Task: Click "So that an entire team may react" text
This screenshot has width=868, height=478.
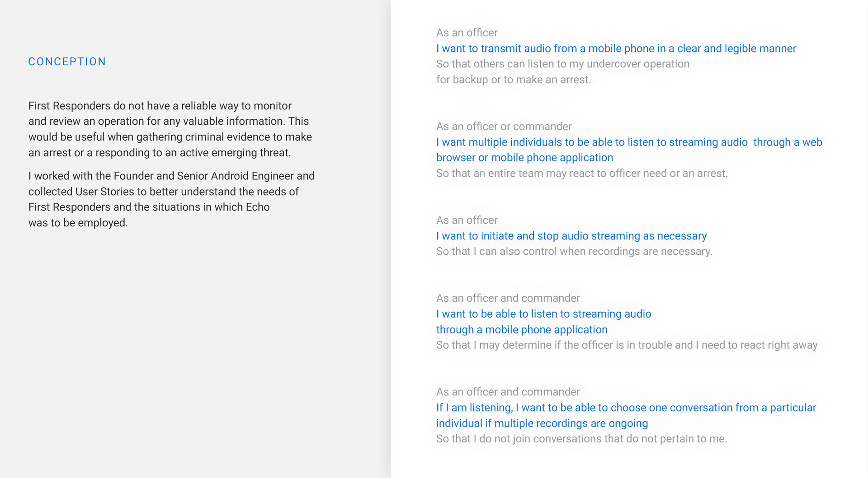Action: 581,173
